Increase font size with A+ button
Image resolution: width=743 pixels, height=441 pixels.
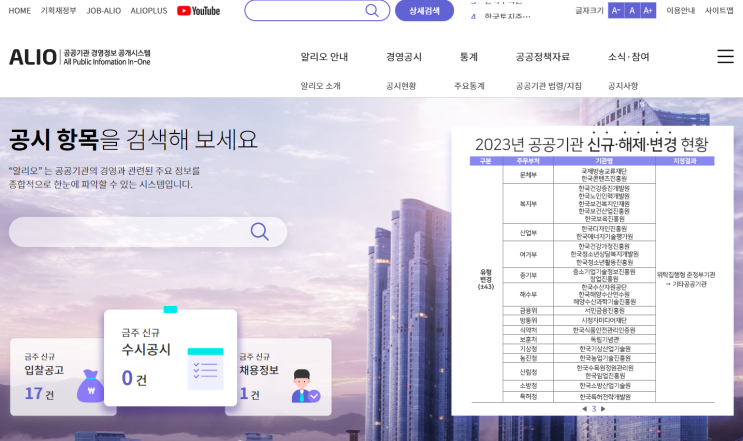648,10
